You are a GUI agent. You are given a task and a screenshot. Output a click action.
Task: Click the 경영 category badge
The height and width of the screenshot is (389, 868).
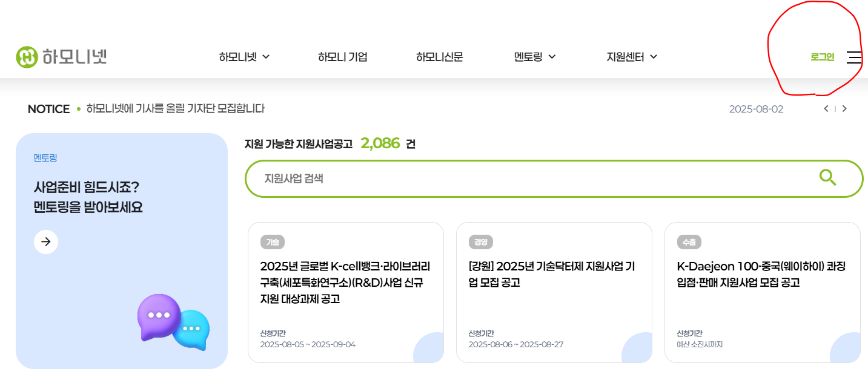pos(481,242)
